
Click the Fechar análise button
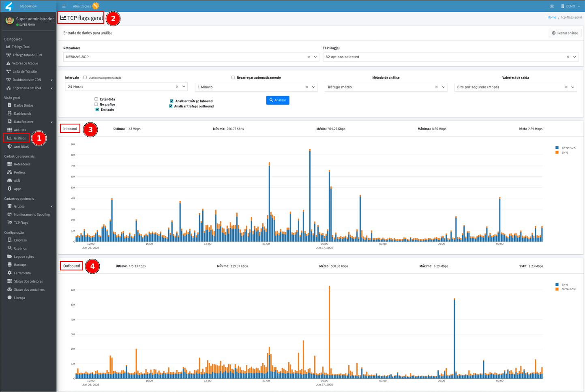pyautogui.click(x=565, y=33)
